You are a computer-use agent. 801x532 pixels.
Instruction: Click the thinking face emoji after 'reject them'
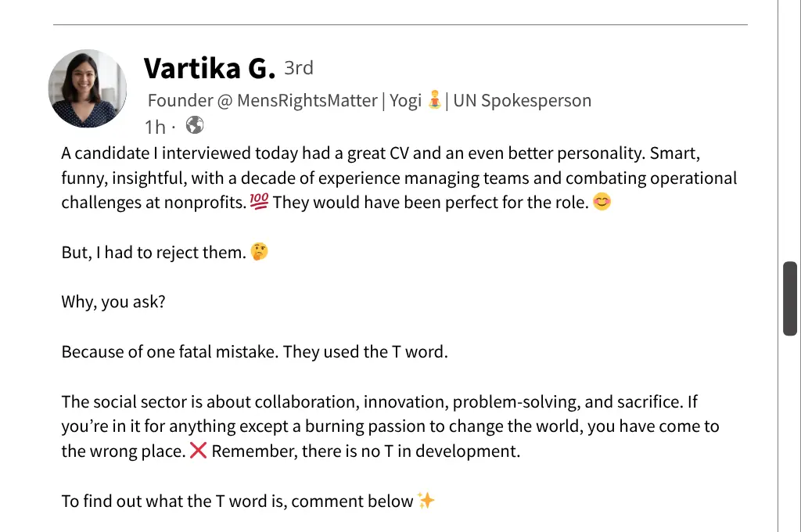click(258, 251)
